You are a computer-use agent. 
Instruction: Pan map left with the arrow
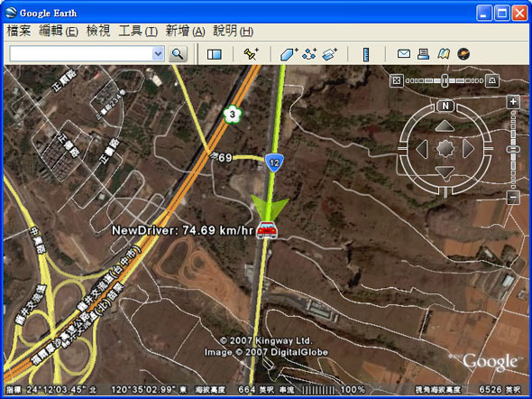tap(422, 149)
